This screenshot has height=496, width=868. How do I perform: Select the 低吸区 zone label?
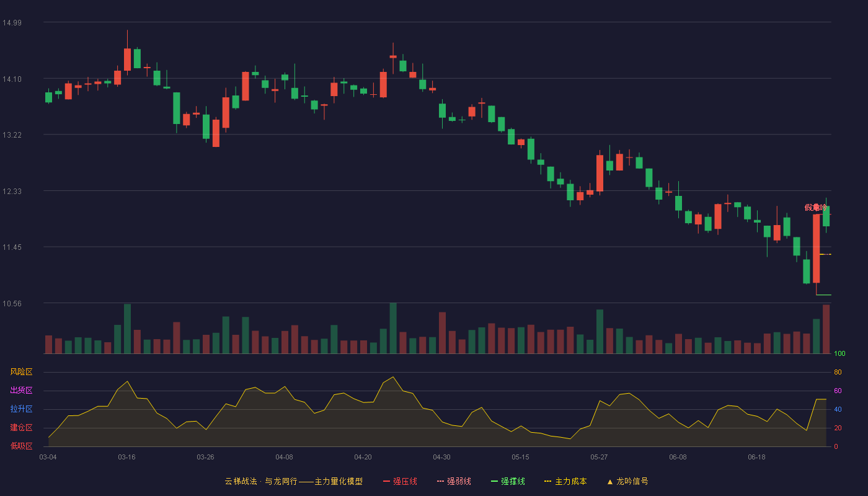coord(21,446)
